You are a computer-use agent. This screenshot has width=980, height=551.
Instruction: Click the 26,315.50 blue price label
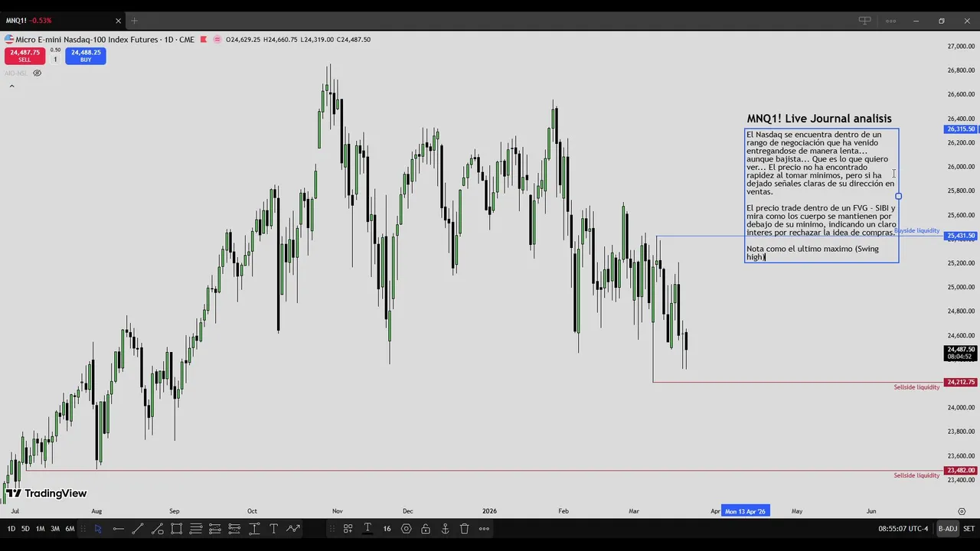tap(961, 129)
